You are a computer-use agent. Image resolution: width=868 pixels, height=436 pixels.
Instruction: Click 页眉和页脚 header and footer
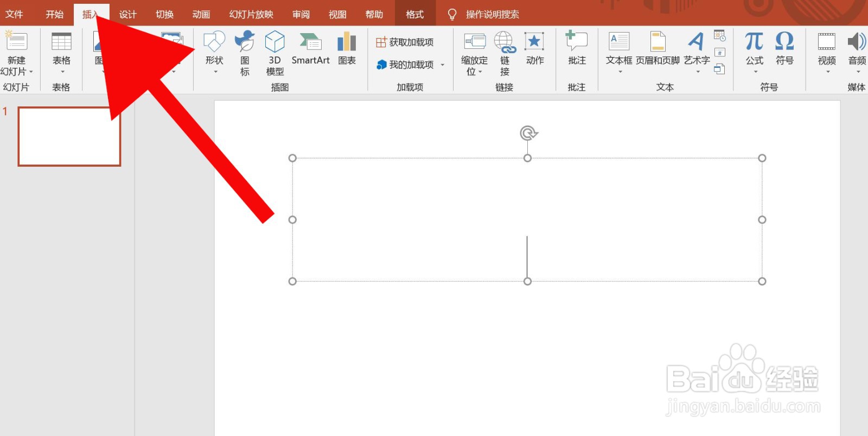[x=658, y=49]
